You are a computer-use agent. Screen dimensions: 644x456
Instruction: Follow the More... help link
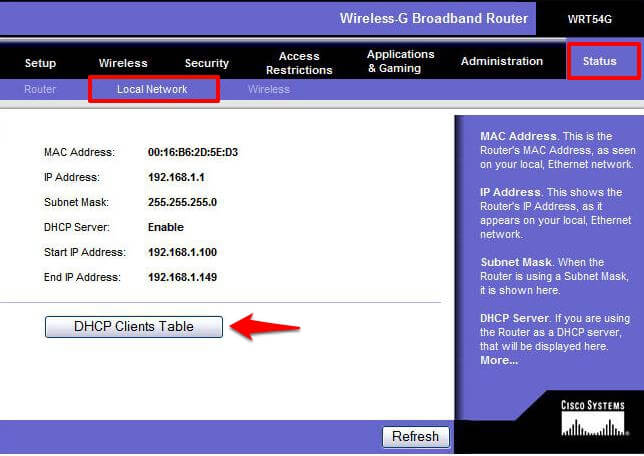[499, 360]
